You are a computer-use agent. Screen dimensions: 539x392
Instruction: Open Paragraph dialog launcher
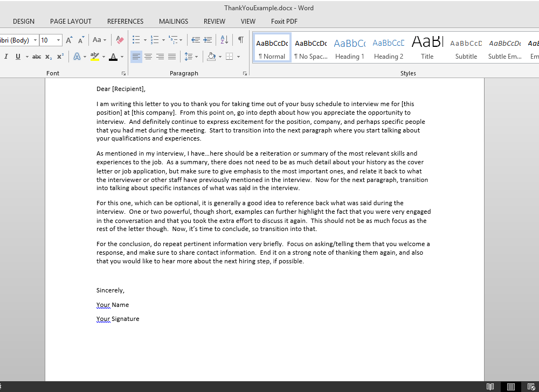point(245,73)
